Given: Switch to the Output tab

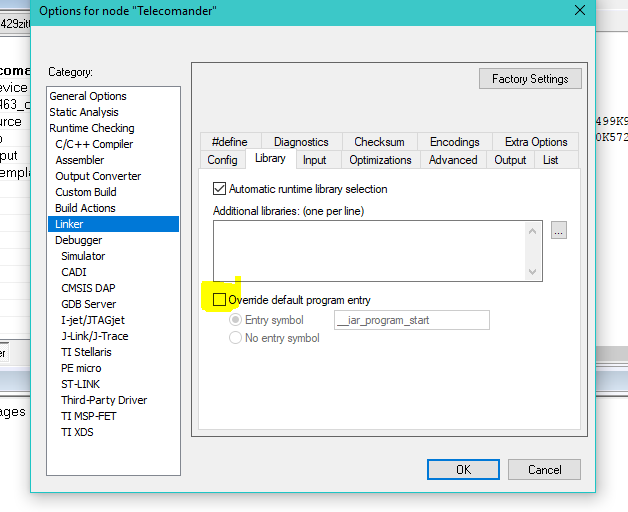Looking at the screenshot, I should click(x=510, y=160).
